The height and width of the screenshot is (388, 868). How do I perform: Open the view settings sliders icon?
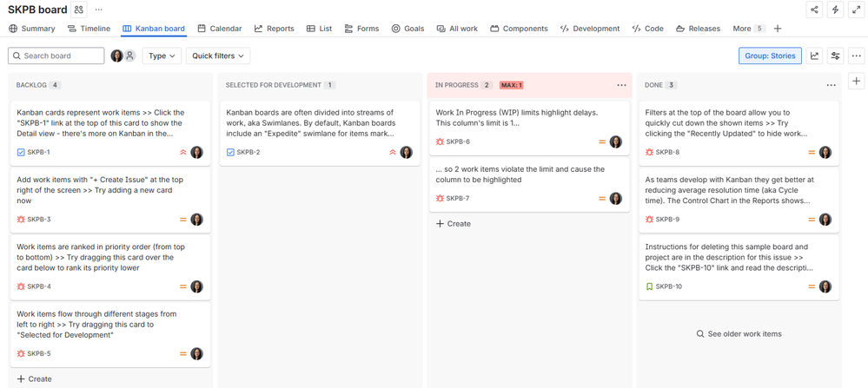click(835, 56)
